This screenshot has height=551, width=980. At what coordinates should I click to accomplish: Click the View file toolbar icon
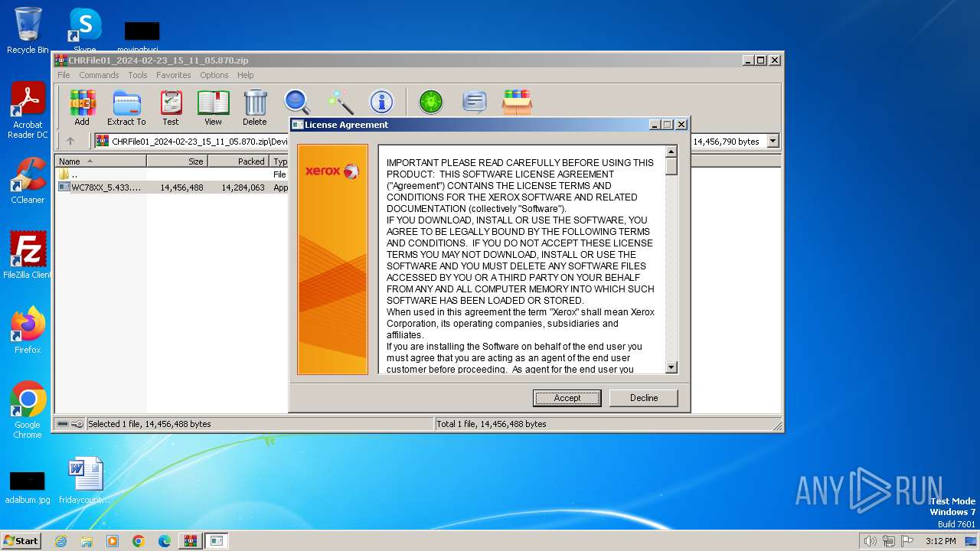(x=213, y=107)
